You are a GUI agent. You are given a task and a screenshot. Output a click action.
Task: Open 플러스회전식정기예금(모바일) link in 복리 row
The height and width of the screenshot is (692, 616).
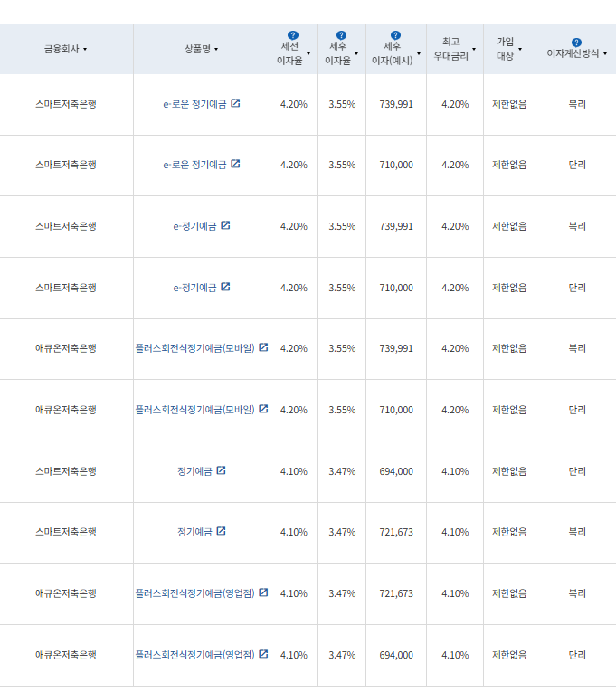(195, 348)
